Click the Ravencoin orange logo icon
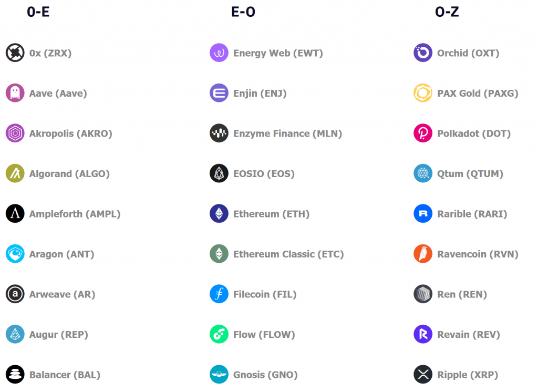This screenshot has height=392, width=538. coord(423,254)
